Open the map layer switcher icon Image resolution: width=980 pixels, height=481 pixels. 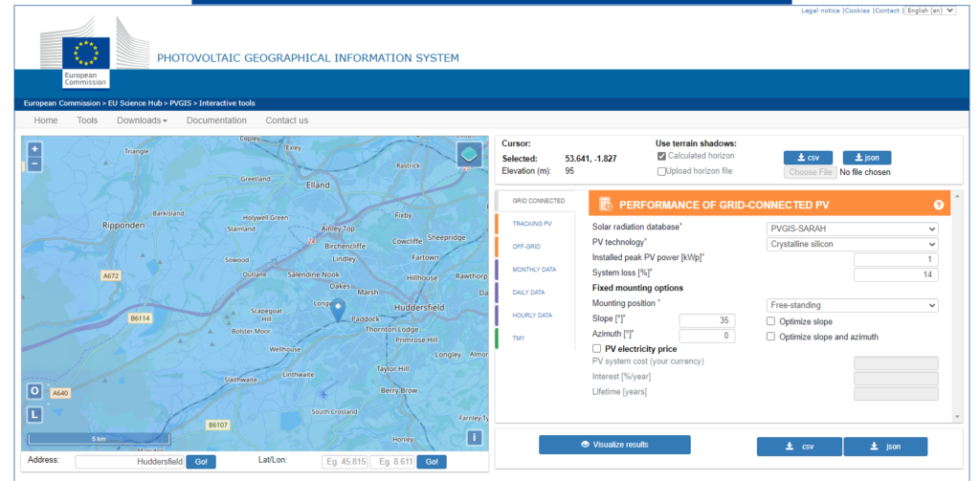coord(469,155)
